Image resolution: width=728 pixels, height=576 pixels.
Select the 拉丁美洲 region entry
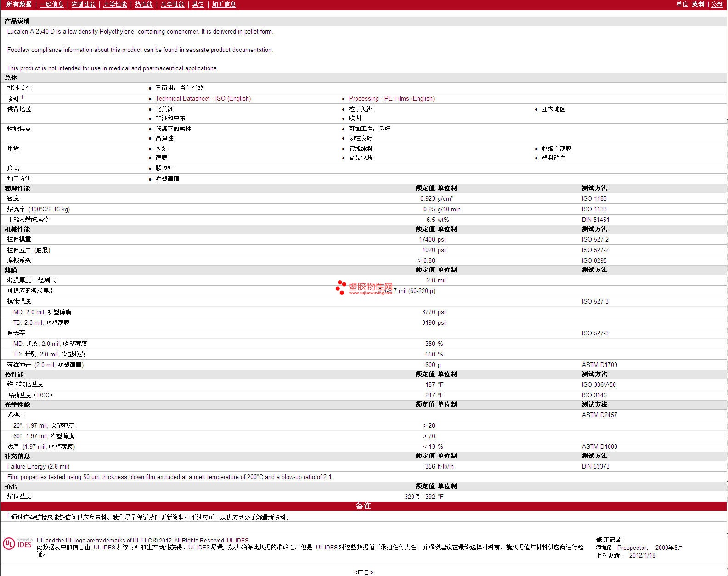pos(361,109)
